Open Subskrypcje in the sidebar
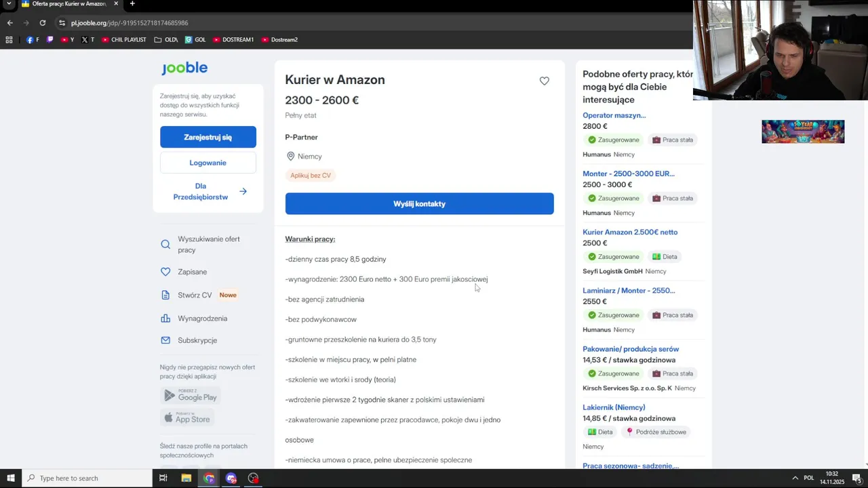This screenshot has width=868, height=488. [197, 340]
